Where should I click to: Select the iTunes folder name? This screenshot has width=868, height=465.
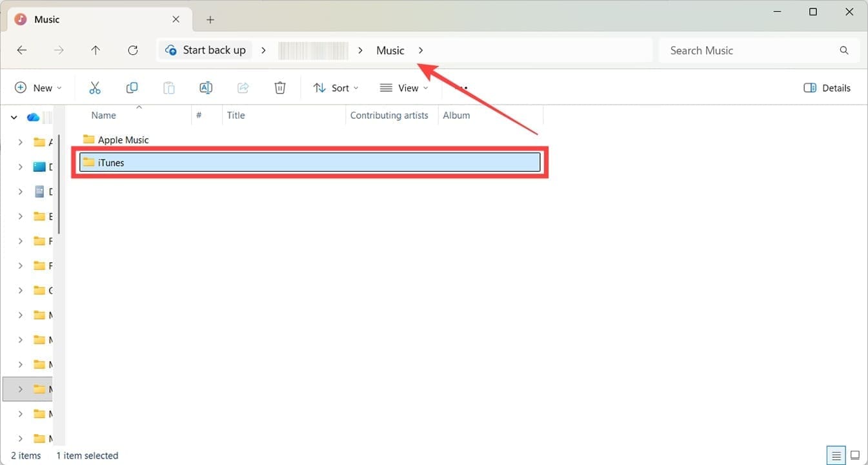[111, 163]
